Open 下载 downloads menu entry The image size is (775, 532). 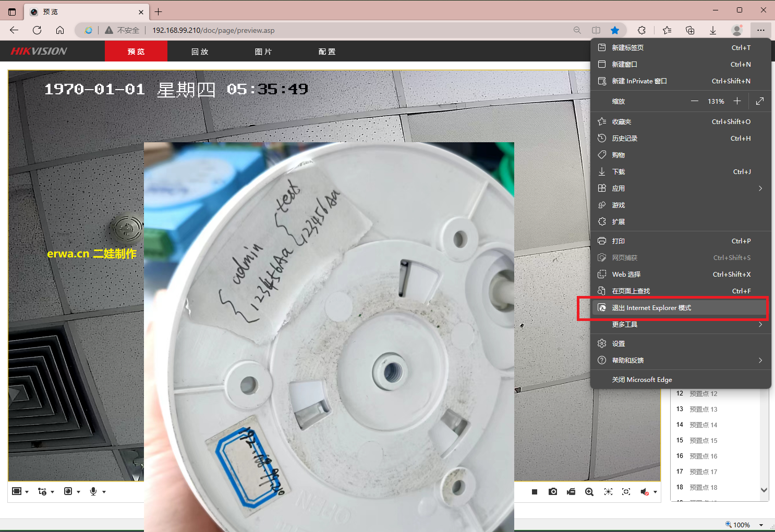[x=681, y=171]
